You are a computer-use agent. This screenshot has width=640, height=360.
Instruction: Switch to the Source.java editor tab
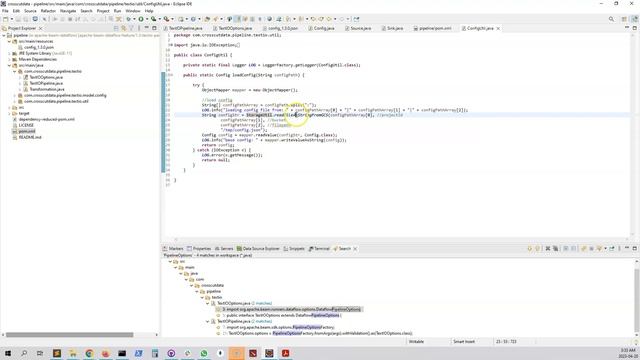pyautogui.click(x=358, y=28)
